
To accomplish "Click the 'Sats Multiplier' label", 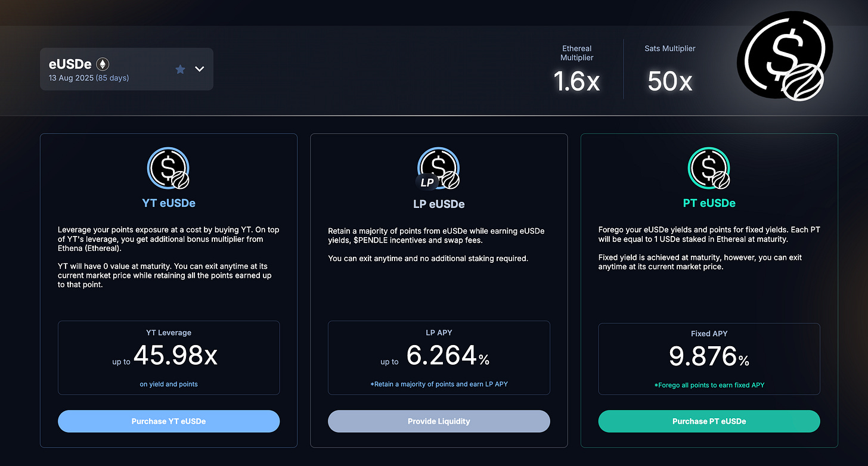I will click(x=670, y=48).
